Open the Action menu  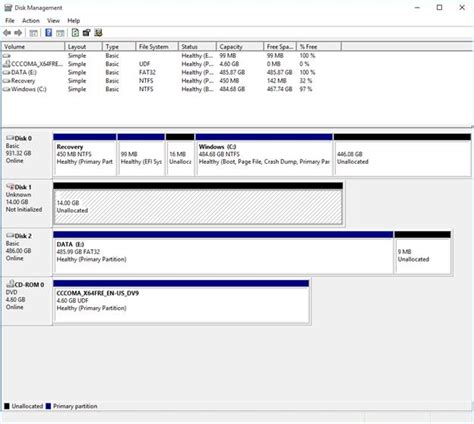31,21
